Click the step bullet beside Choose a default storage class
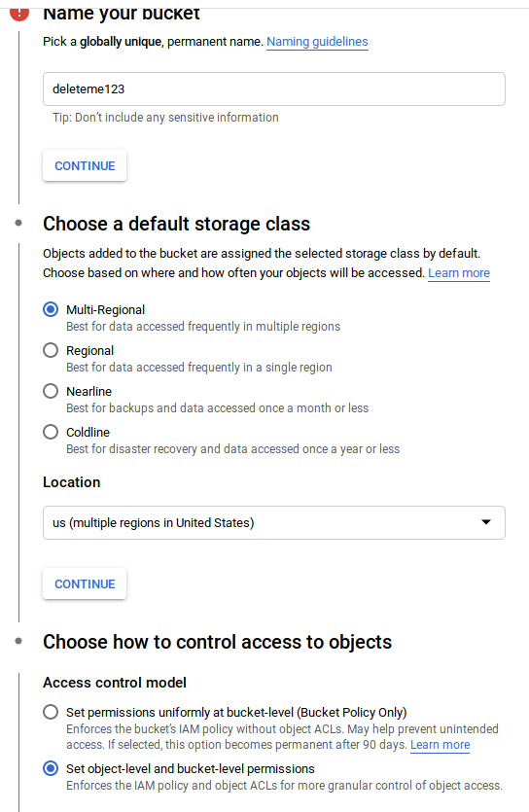 (18, 224)
